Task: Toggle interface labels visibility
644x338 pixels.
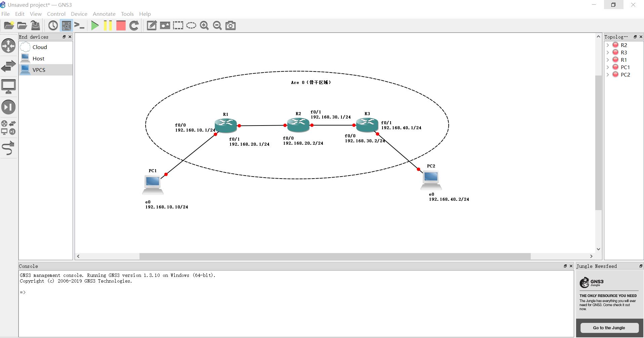Action: [x=66, y=25]
